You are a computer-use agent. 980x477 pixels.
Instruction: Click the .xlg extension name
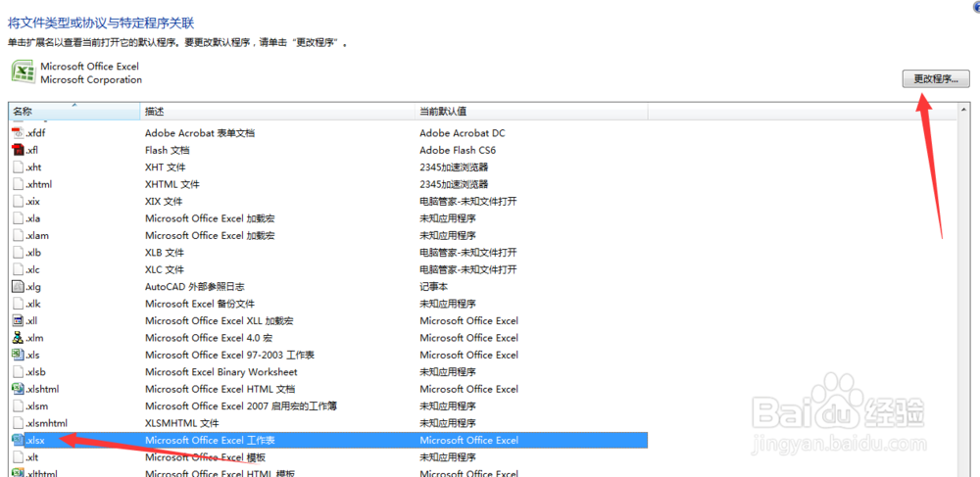click(33, 287)
